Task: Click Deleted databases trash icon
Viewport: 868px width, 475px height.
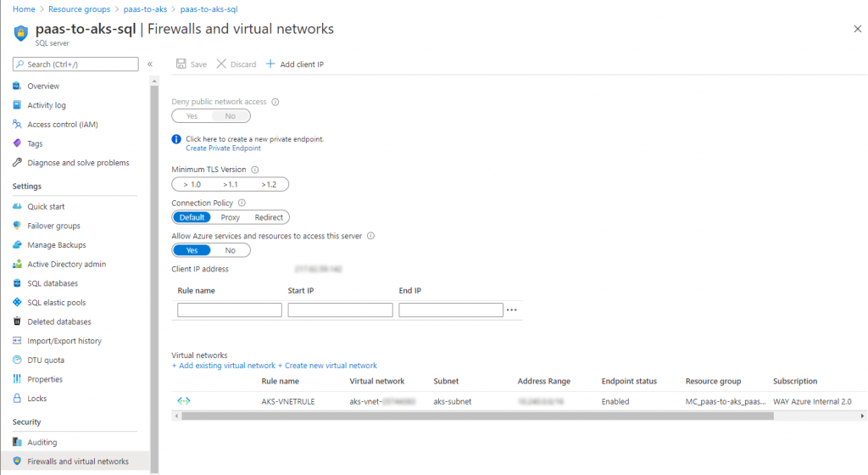Action: tap(17, 321)
